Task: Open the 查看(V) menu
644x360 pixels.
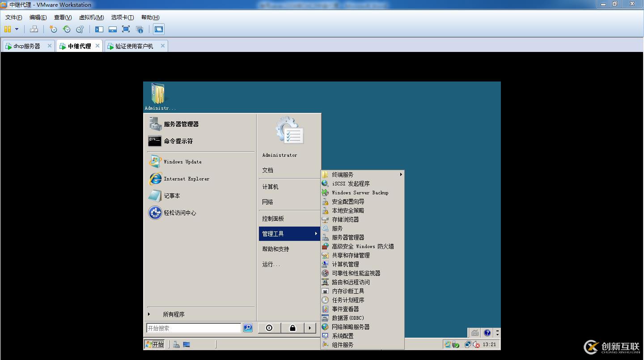Action: point(63,17)
